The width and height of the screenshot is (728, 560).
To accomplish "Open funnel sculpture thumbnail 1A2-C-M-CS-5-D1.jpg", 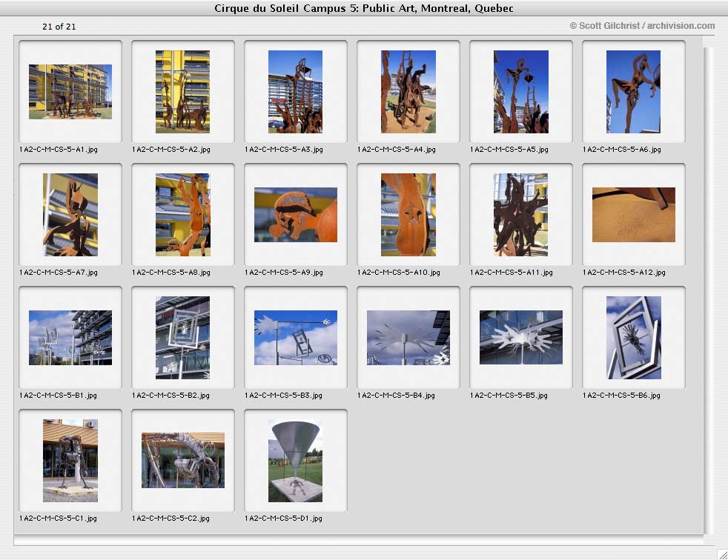I will coord(295,461).
